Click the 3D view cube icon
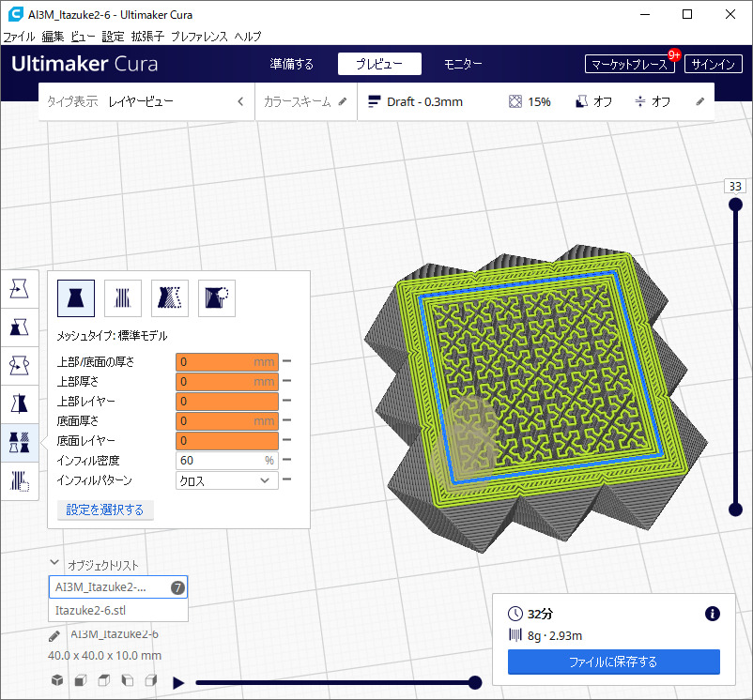Viewport: 753px width, 700px height. pos(57,680)
